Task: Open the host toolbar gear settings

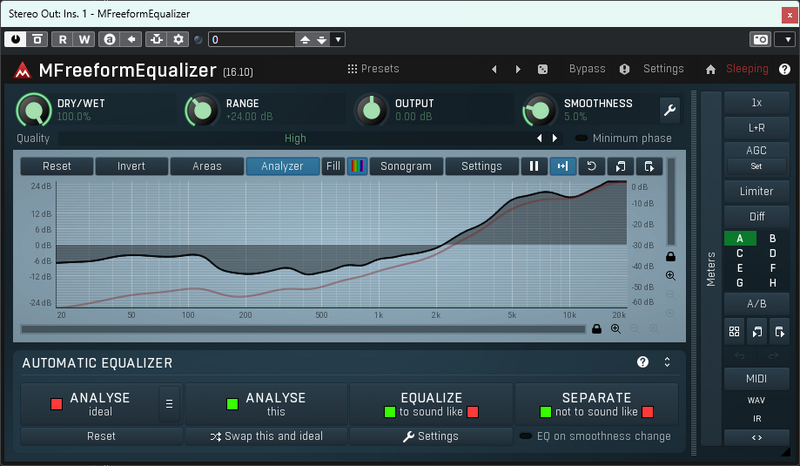Action: click(x=178, y=39)
